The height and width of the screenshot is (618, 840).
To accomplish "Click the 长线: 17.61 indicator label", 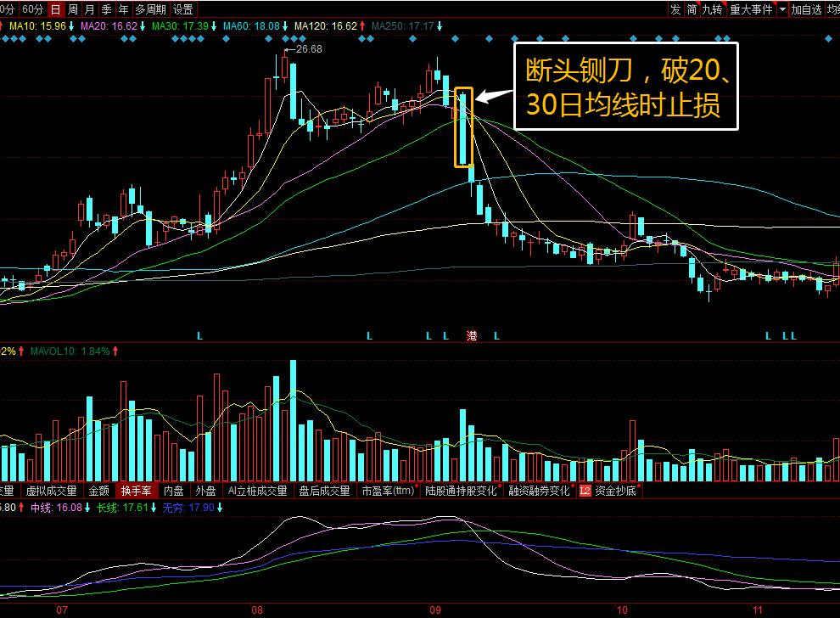I will [122, 507].
